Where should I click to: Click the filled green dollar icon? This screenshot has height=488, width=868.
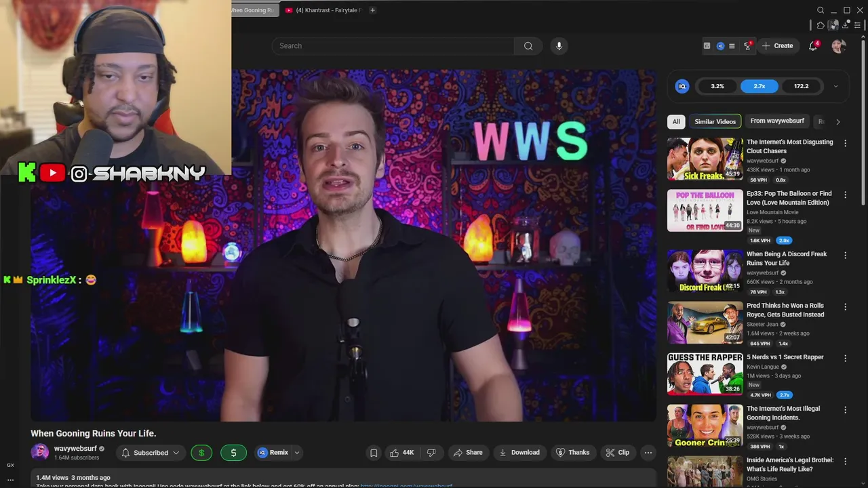click(x=233, y=453)
